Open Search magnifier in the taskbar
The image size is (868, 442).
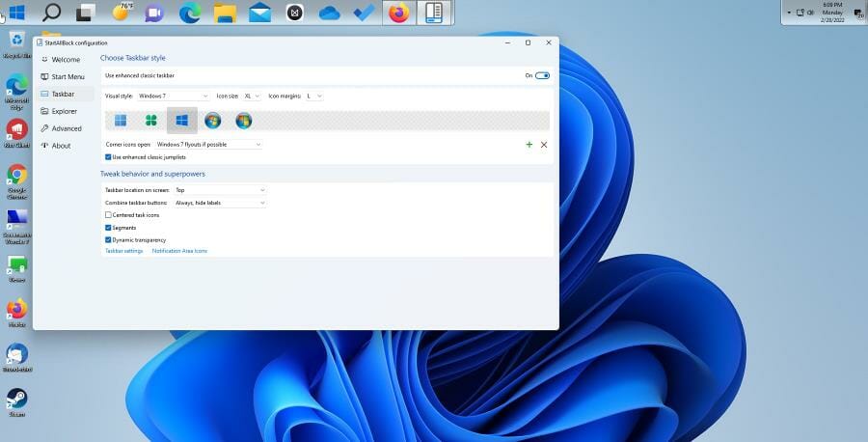[x=51, y=13]
